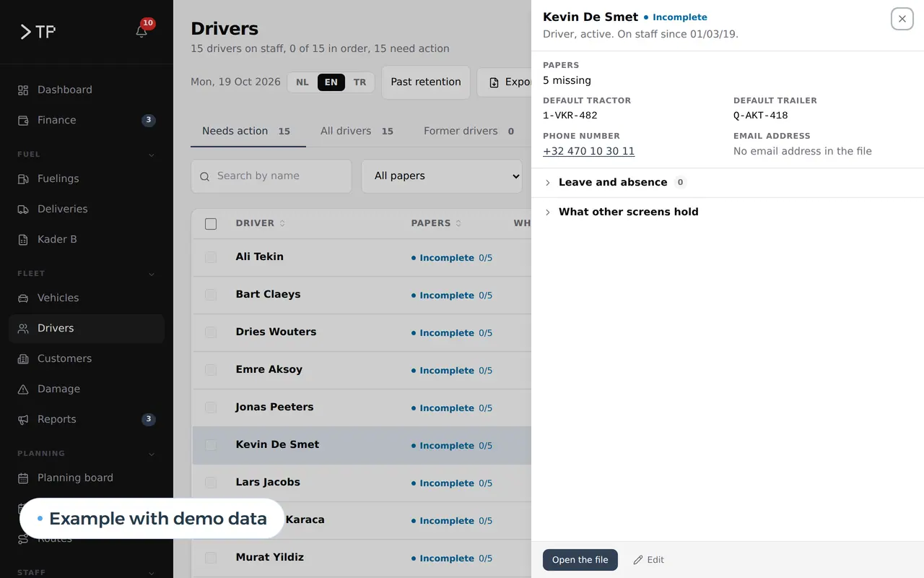Screen dimensions: 924x578
Task: Check the Emre Aksoy row checkbox
Action: pos(211,370)
